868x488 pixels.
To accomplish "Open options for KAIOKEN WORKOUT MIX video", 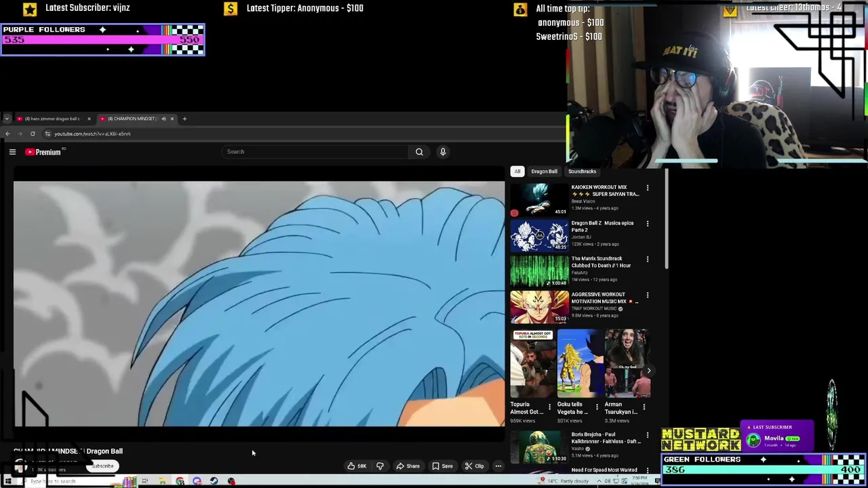I will 648,188.
